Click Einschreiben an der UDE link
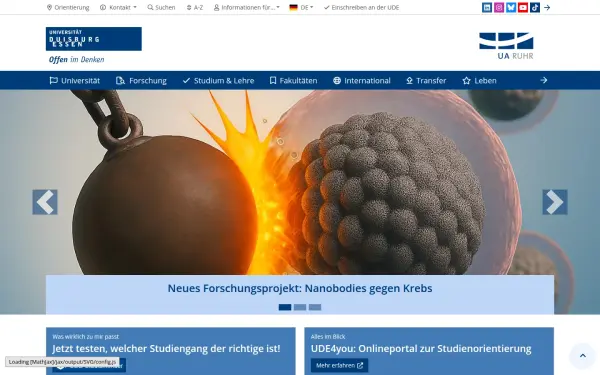This screenshot has height=375, width=600. (x=361, y=7)
